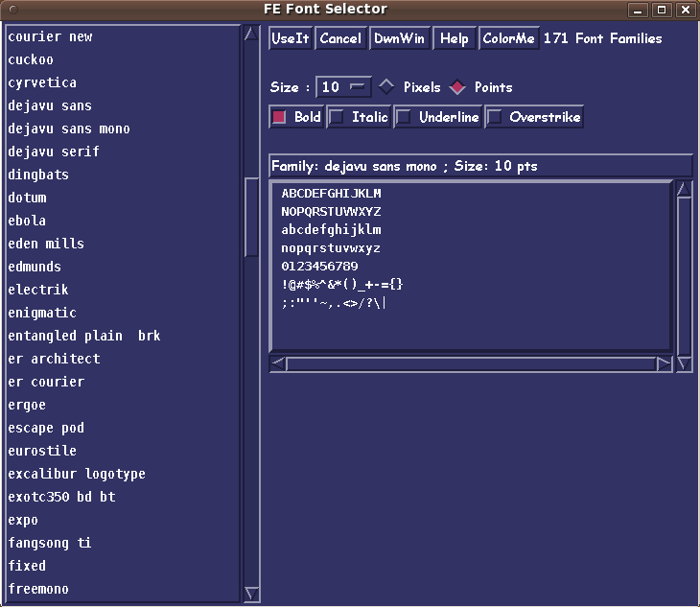700x607 pixels.
Task: Click the ColorMe button
Action: tap(508, 38)
